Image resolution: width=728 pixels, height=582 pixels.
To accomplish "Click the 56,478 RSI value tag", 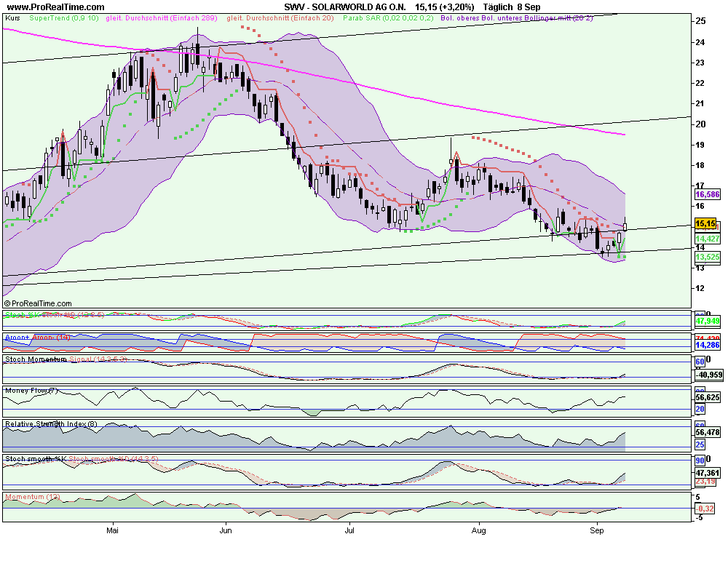I will (x=708, y=432).
